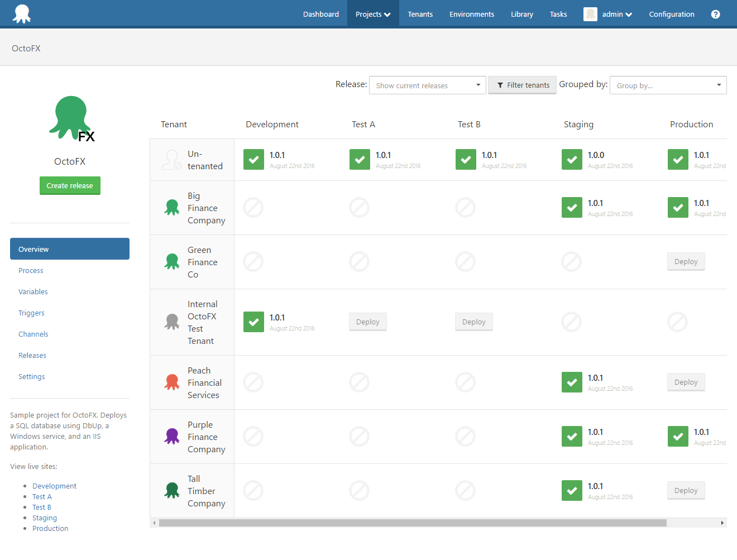Click the Filter tenants funnel icon
This screenshot has height=560, width=737.
(500, 85)
